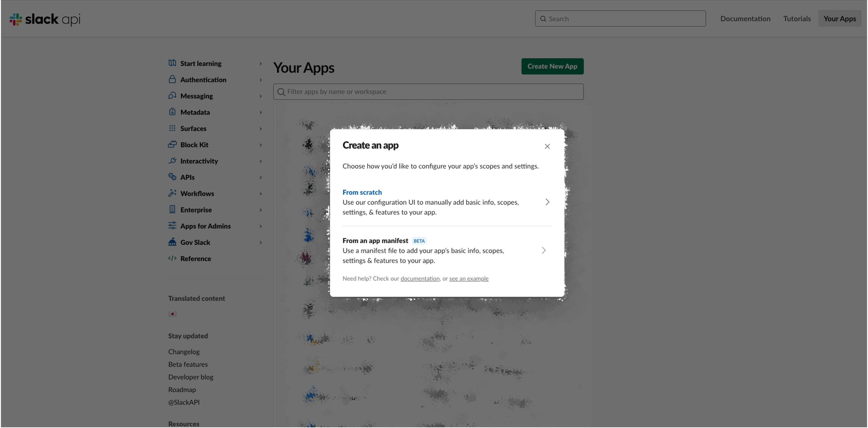Click the Enterprise building icon
The width and height of the screenshot is (868, 428).
[172, 209]
